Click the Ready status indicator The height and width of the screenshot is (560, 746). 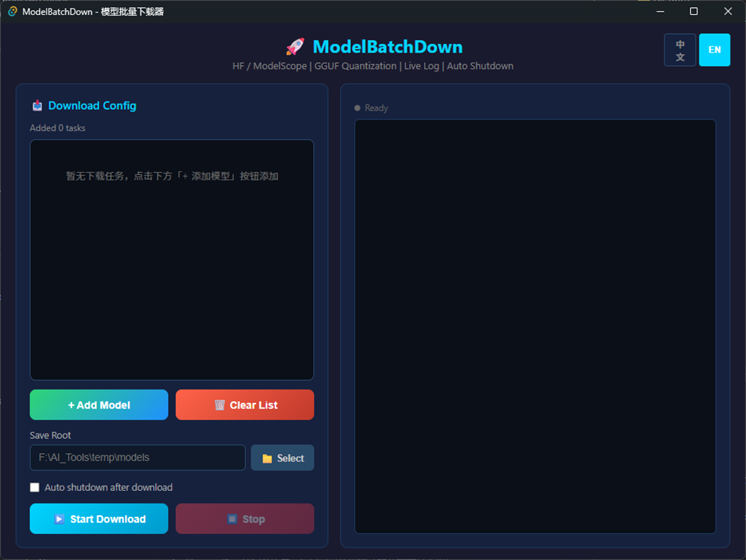point(371,108)
